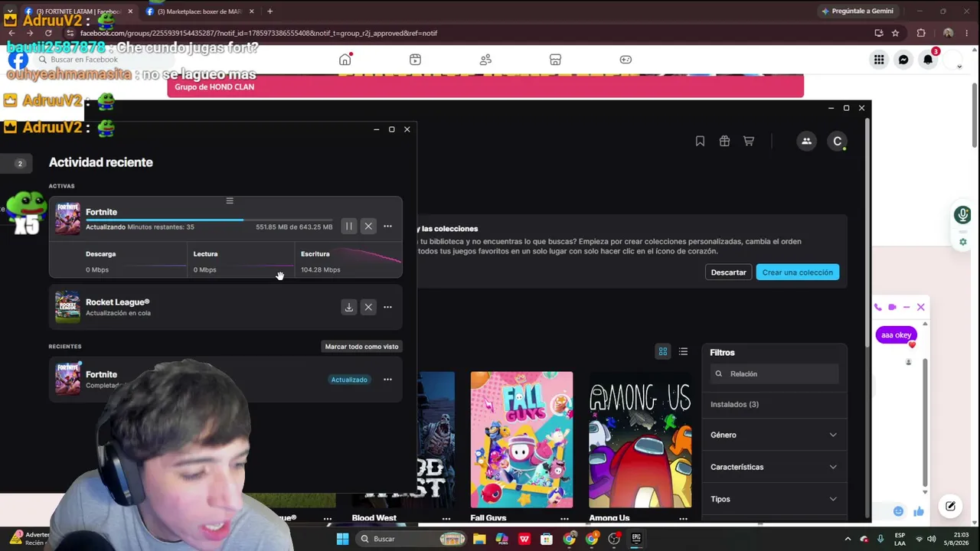Open the Epic account profile avatar

click(838, 141)
